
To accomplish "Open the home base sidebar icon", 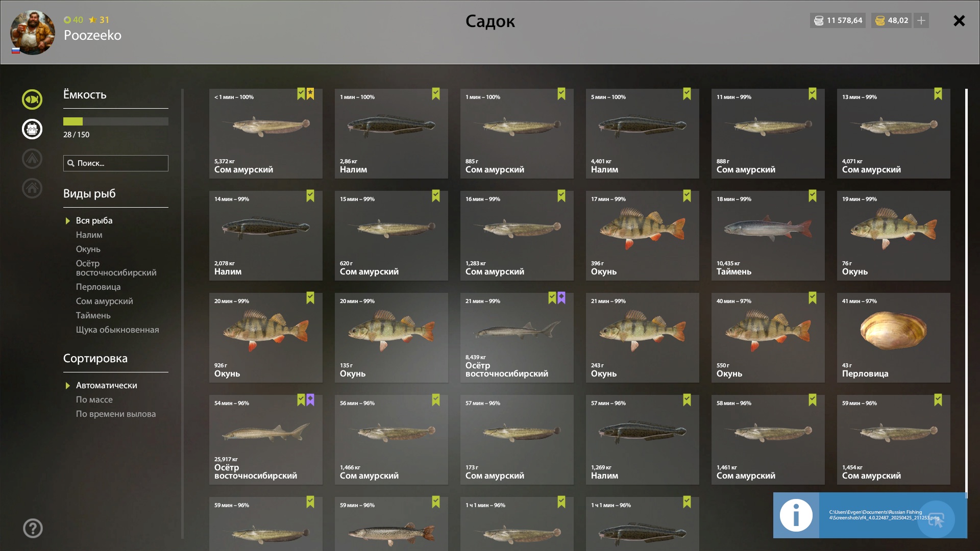I will (x=32, y=188).
